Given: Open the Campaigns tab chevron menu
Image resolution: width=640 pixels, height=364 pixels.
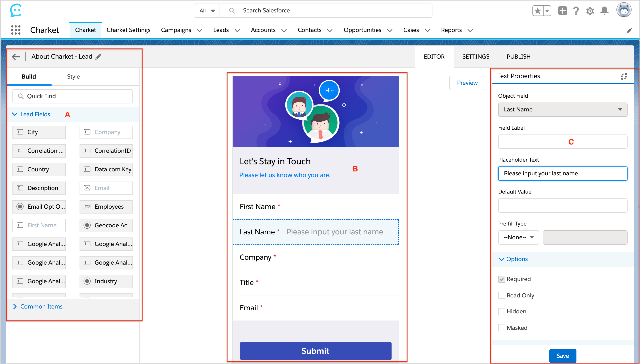Looking at the screenshot, I should coord(200,30).
